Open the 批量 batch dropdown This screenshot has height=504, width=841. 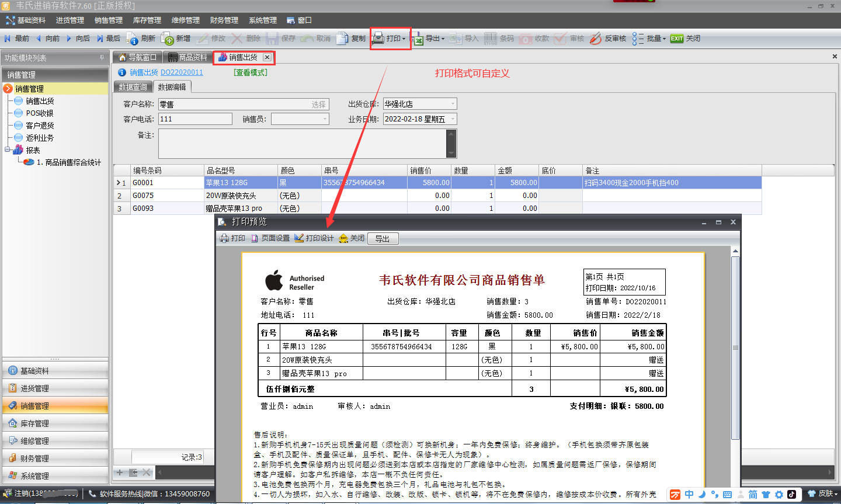pos(649,39)
